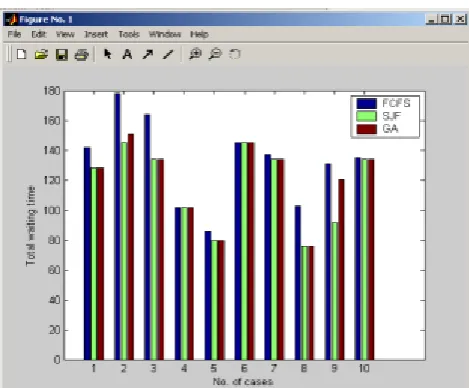469x388 pixels.
Task: Select the green SJF bar for case 9
Action: coord(334,291)
